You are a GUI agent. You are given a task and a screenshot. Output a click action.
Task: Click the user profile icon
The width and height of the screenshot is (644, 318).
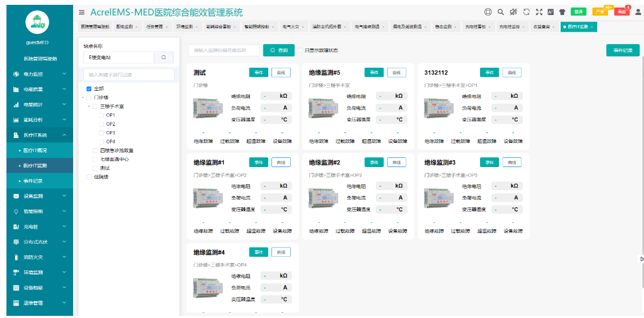point(638,12)
